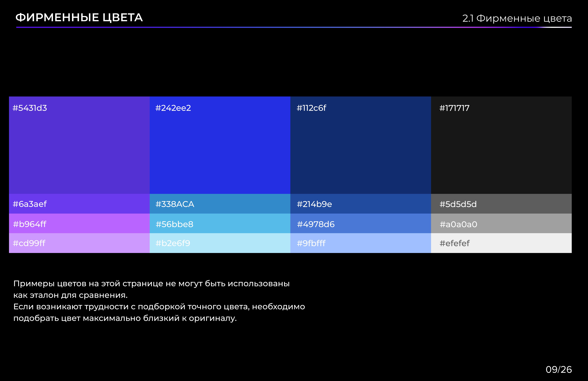Click the #56bbe8 sky blue swatch
Viewport: 588px width, 381px height.
point(220,223)
